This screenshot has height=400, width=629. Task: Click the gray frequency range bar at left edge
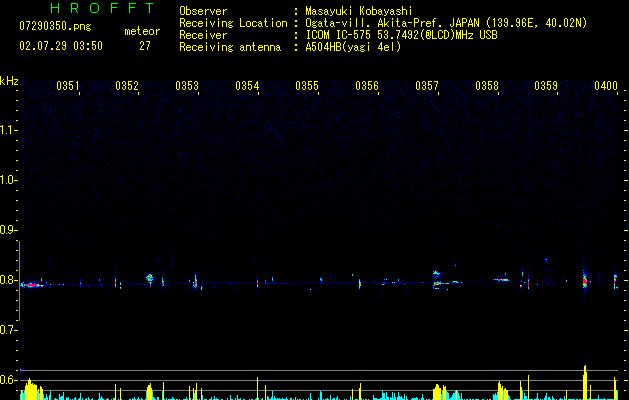pos(19,280)
